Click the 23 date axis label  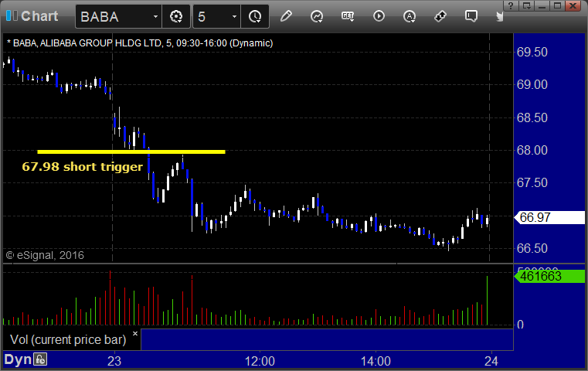coord(114,361)
